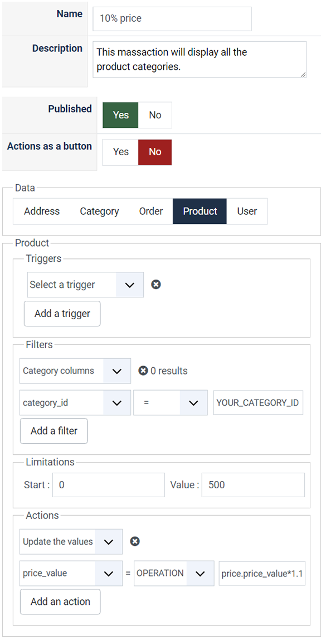326x644 pixels.
Task: Open the price_value field dropdown
Action: (x=71, y=573)
